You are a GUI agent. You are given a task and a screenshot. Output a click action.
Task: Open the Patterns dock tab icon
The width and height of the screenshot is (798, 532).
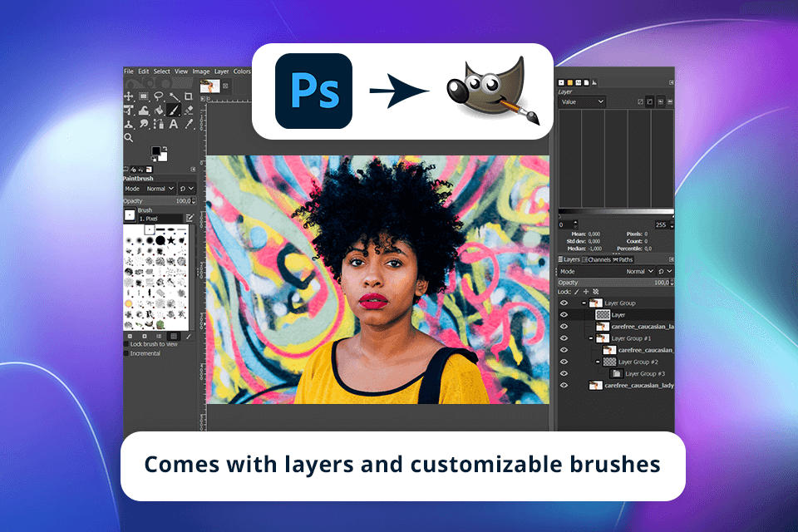[x=570, y=82]
